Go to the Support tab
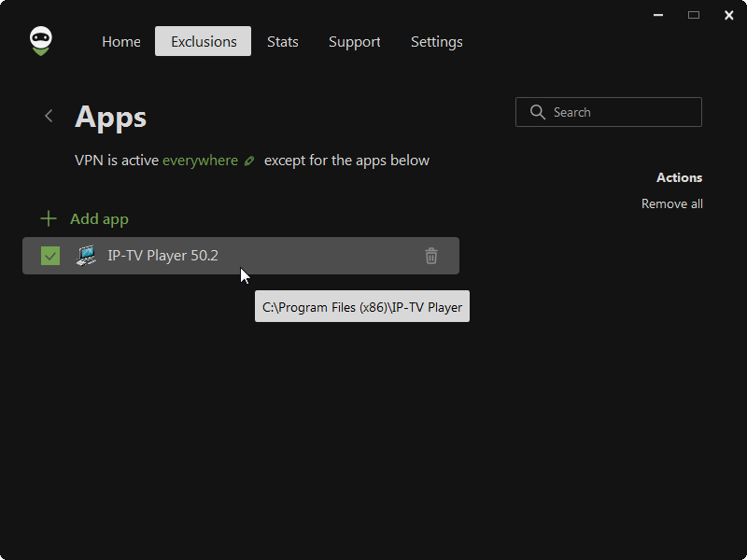Image resolution: width=747 pixels, height=560 pixels. [355, 42]
